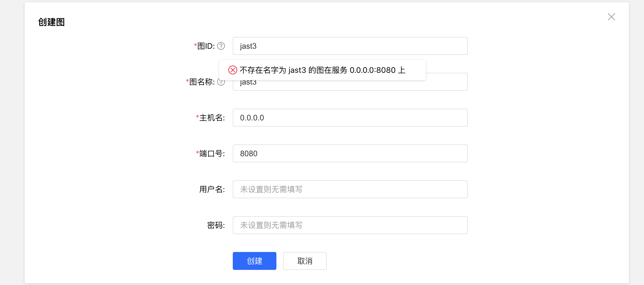The width and height of the screenshot is (644, 285).
Task: Click the 端口号 label
Action: [x=210, y=153]
